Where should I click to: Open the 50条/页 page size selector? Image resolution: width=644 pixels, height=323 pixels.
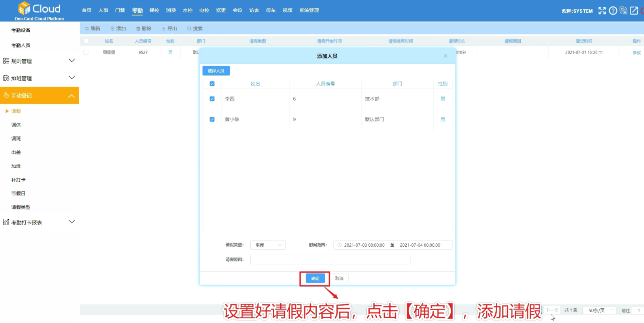click(600, 310)
